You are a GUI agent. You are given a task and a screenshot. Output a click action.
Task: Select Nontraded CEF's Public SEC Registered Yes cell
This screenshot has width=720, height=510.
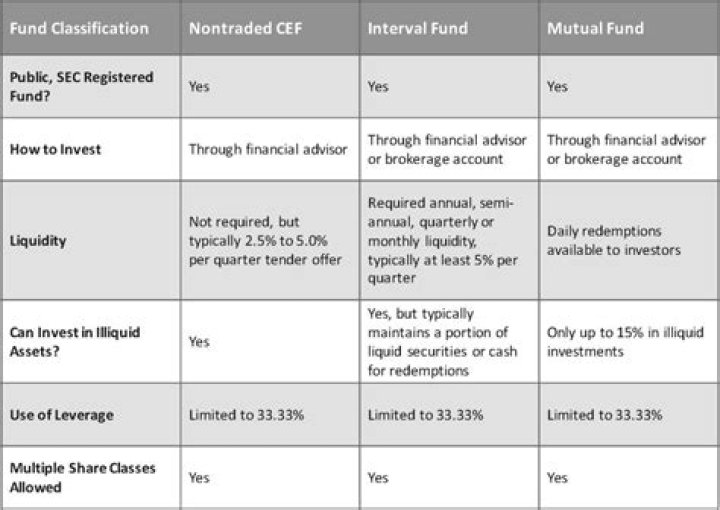(199, 87)
